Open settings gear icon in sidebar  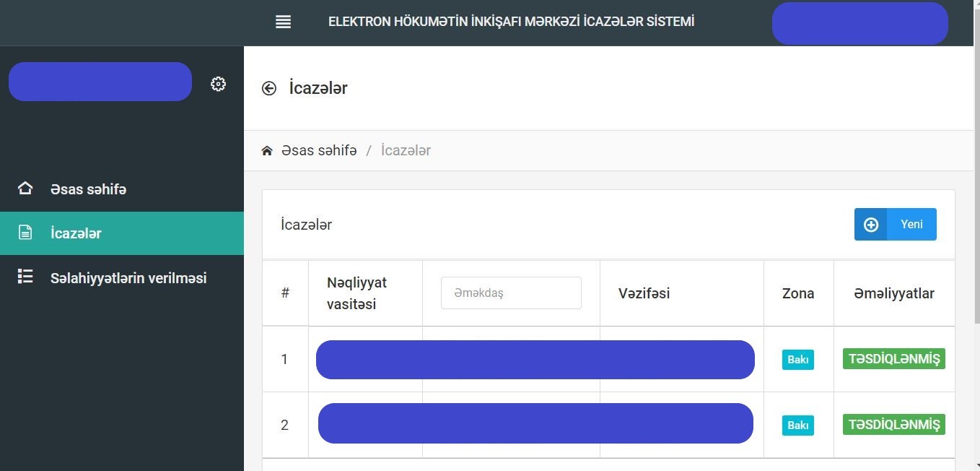[218, 84]
